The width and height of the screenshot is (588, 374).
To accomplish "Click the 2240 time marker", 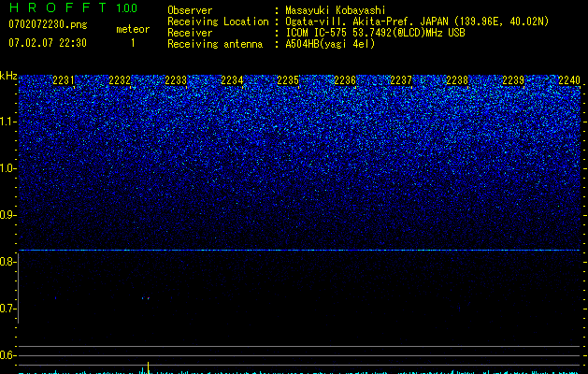I will (x=569, y=80).
